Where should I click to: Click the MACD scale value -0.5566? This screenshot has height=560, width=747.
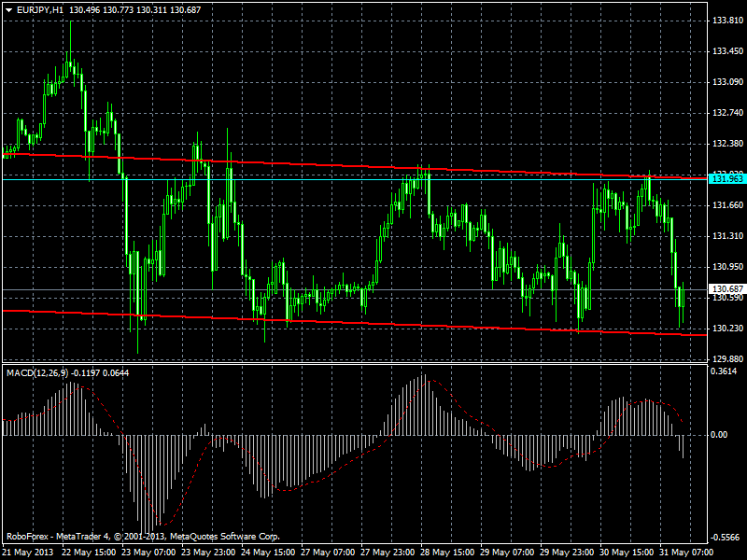725,538
